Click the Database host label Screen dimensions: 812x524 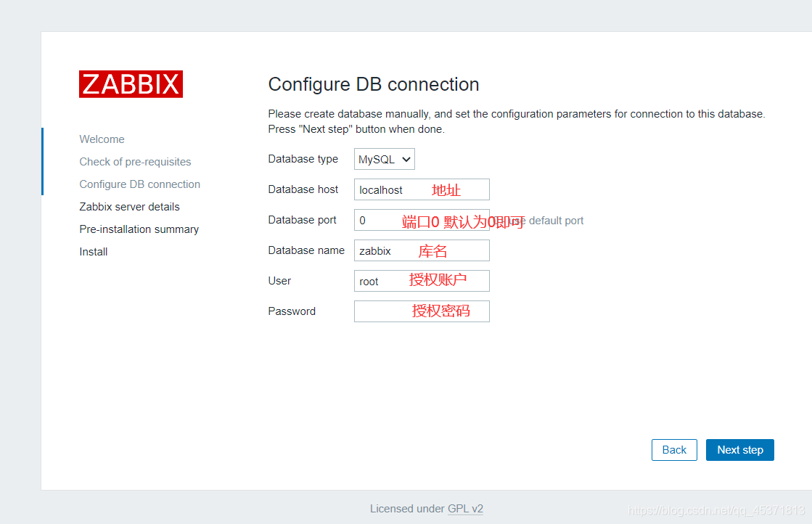[303, 189]
